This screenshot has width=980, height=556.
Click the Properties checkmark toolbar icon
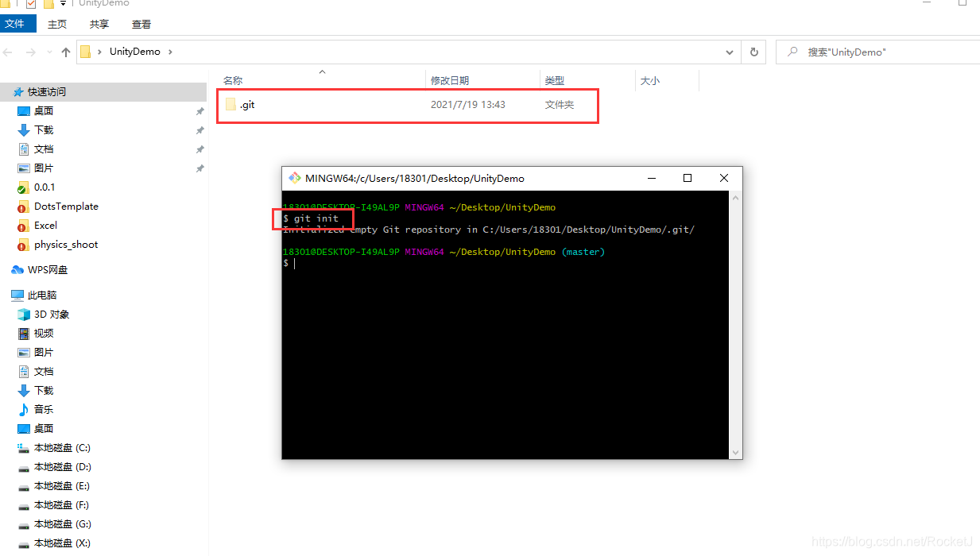(31, 3)
